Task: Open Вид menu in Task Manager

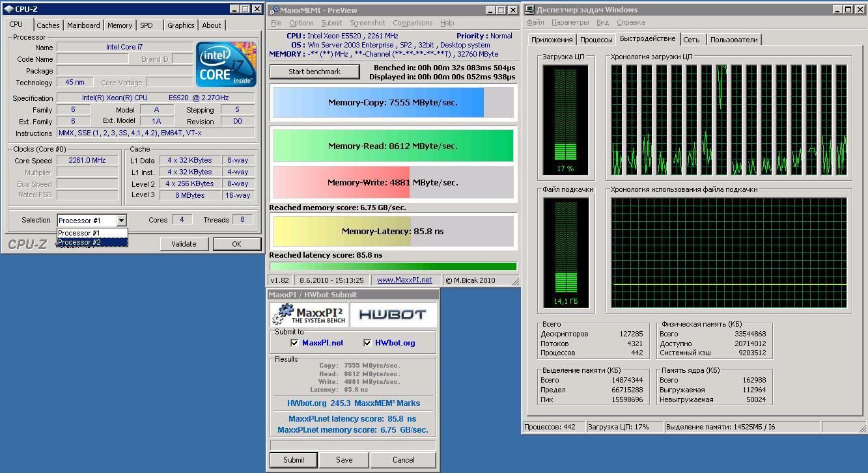Action: coord(603,23)
